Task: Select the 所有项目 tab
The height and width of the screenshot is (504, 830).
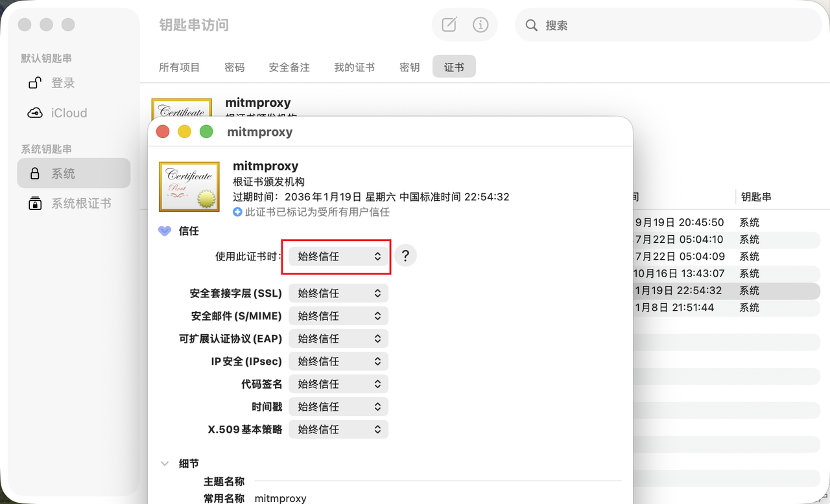Action: [179, 66]
